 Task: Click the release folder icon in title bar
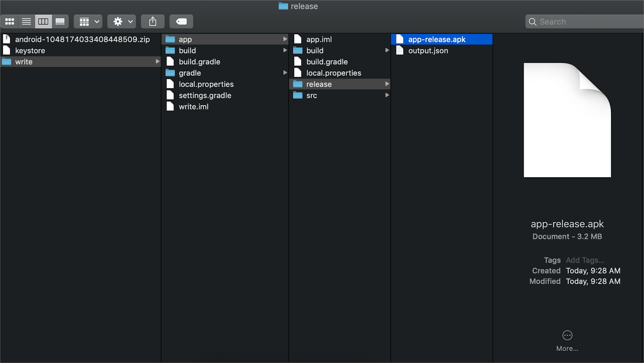[x=283, y=6]
